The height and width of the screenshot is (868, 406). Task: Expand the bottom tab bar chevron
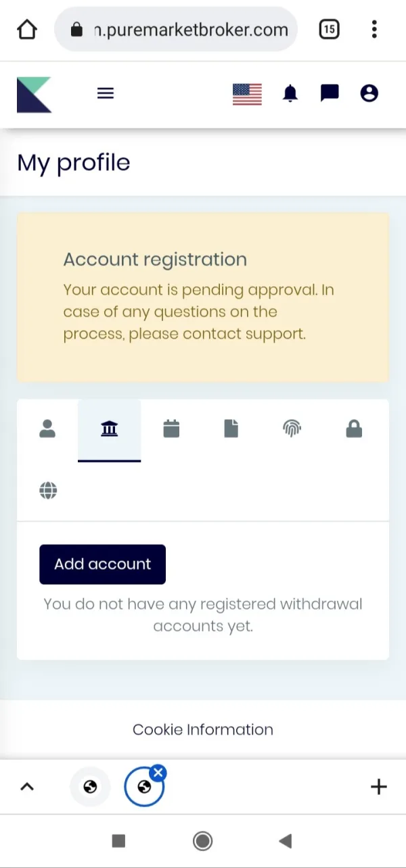point(27,786)
